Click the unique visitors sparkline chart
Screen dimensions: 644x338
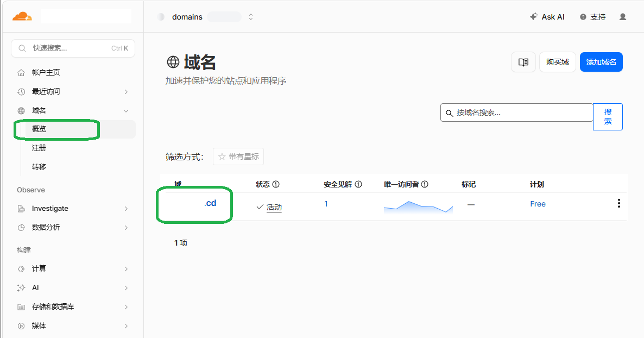pos(418,207)
